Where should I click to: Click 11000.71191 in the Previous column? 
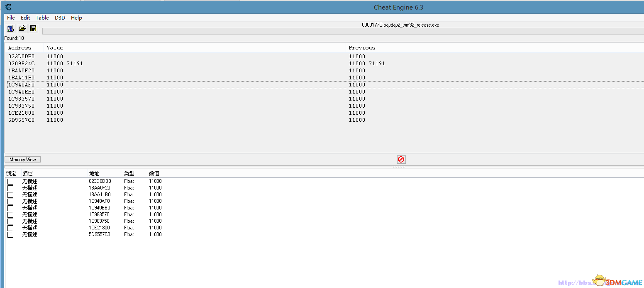point(367,64)
